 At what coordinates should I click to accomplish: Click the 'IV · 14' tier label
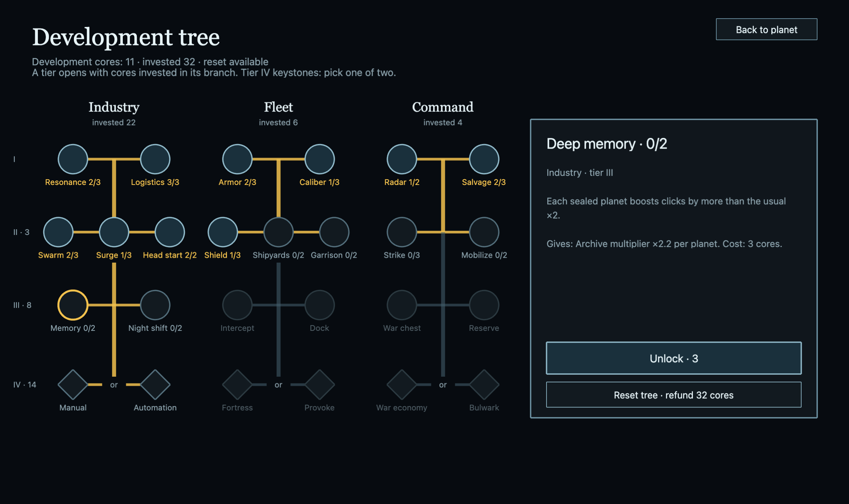25,385
